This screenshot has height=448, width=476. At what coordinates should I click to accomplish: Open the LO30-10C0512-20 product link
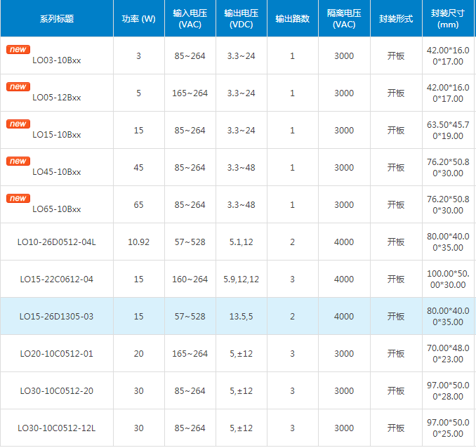(x=56, y=391)
